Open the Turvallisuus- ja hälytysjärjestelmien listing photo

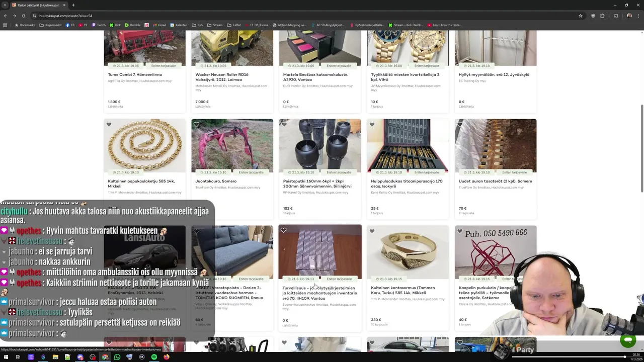click(320, 251)
